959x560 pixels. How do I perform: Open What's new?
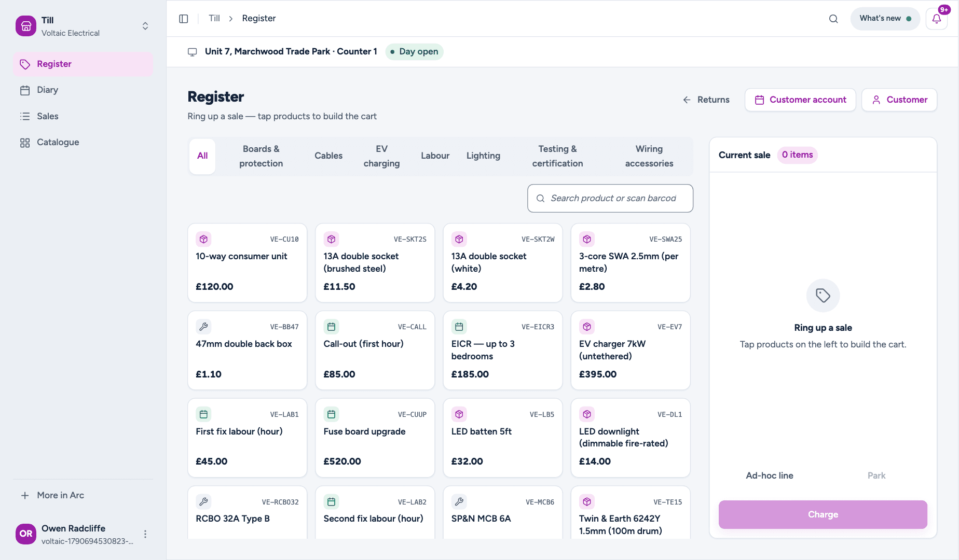click(x=885, y=19)
